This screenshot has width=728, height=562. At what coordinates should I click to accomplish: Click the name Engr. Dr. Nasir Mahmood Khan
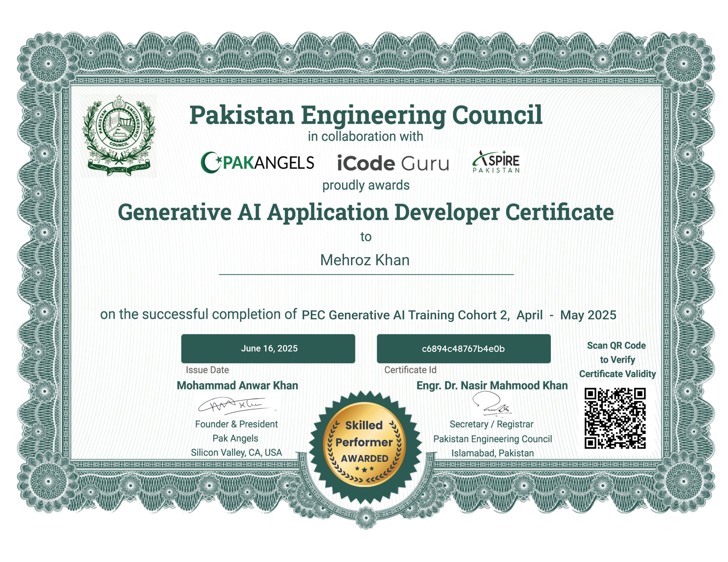[492, 386]
